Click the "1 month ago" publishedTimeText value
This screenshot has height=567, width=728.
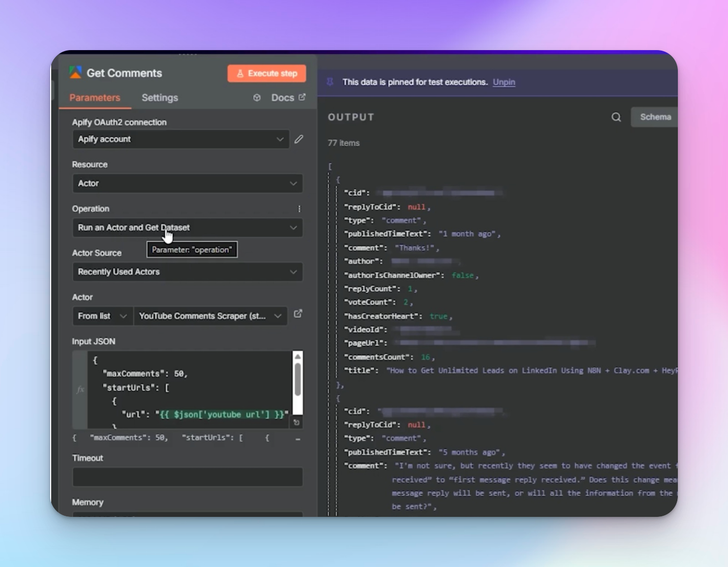pos(467,234)
